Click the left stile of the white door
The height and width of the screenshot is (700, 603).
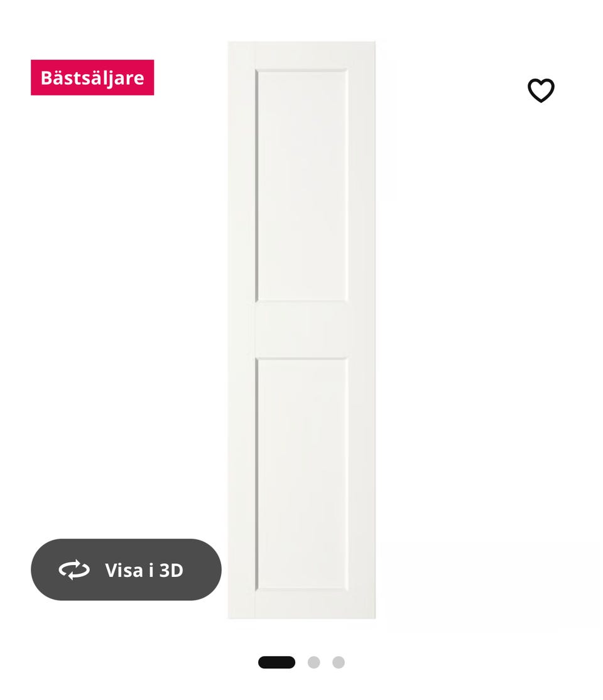(242, 330)
